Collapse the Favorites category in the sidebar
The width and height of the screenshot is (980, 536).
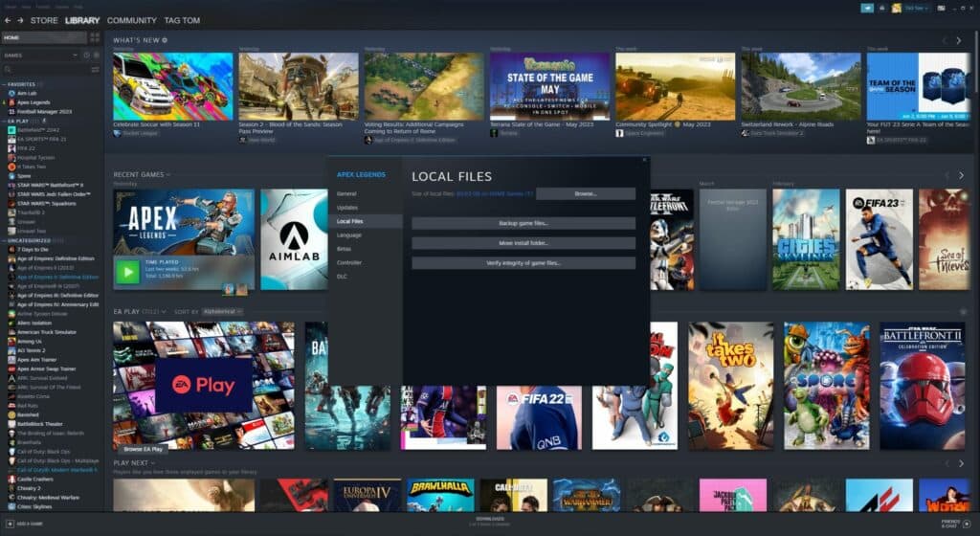coord(4,84)
